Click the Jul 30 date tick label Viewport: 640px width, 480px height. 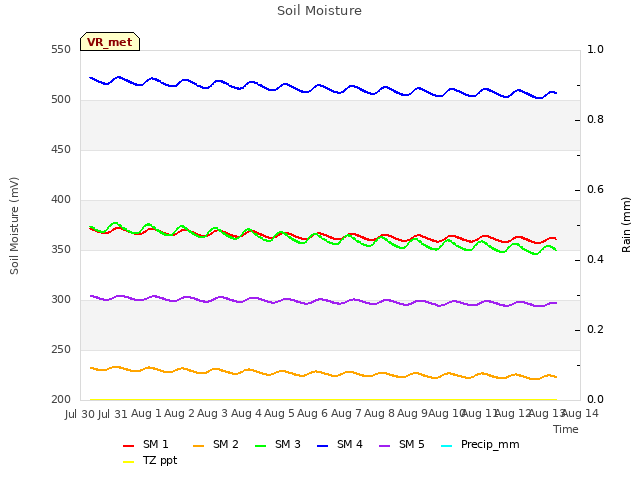(80, 414)
